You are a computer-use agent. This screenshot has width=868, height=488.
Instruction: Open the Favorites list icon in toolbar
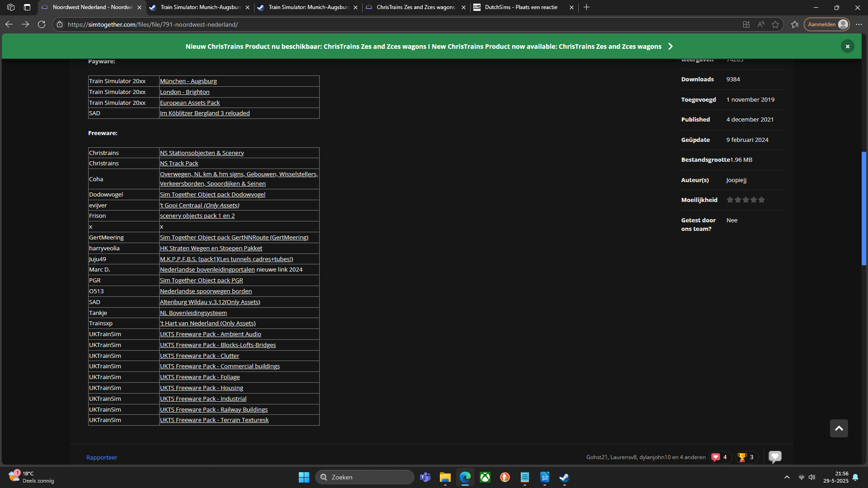click(795, 24)
